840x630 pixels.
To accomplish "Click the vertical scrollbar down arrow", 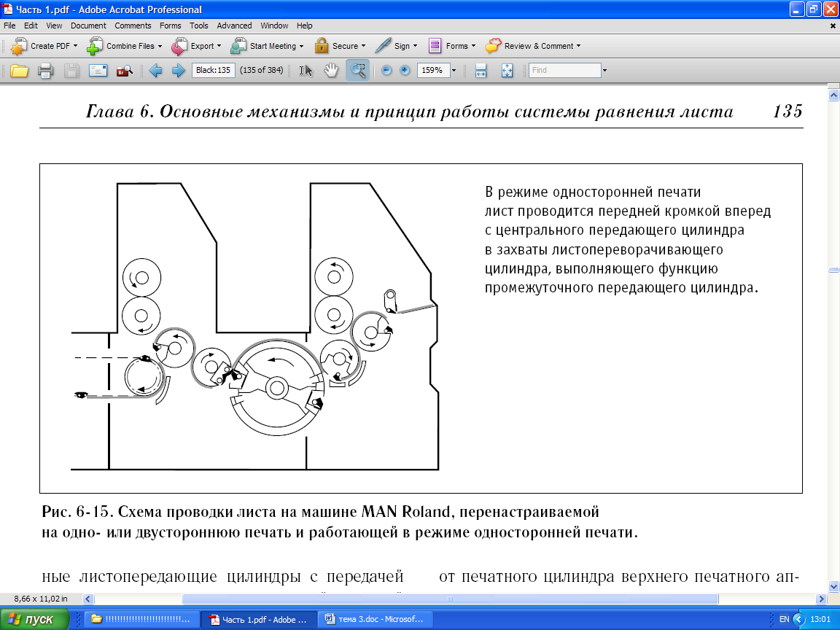I will (x=833, y=586).
